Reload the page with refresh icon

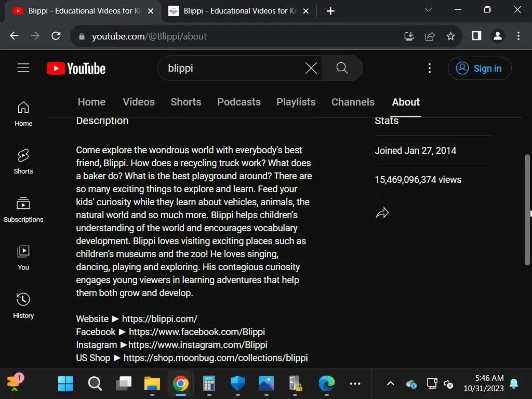56,36
